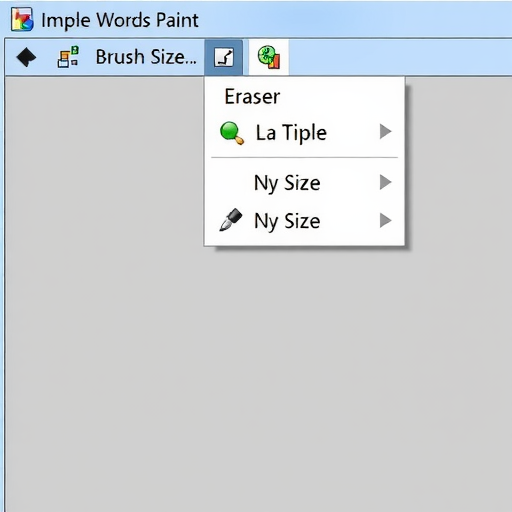Image resolution: width=512 pixels, height=512 pixels.
Task: Click the blank space left of first Ny Size
Action: point(231,182)
